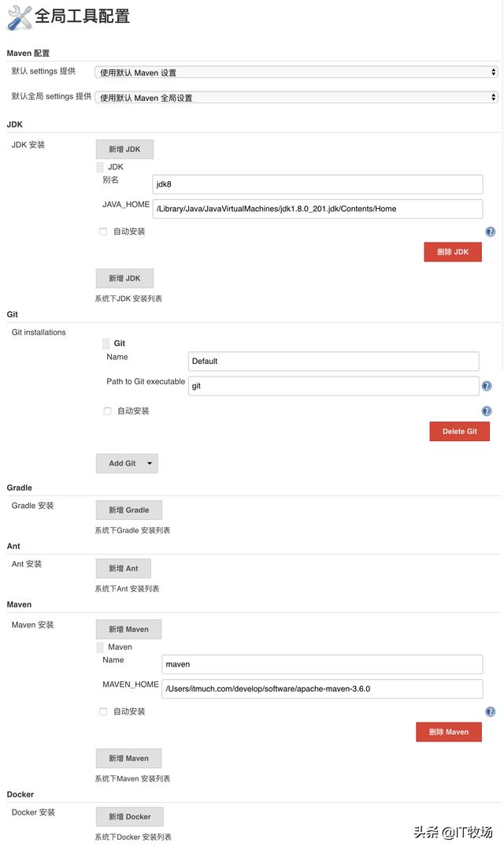Screen dimensions: 504x850
Task: Click help icon beside Git 自动安装
Action: [x=487, y=411]
